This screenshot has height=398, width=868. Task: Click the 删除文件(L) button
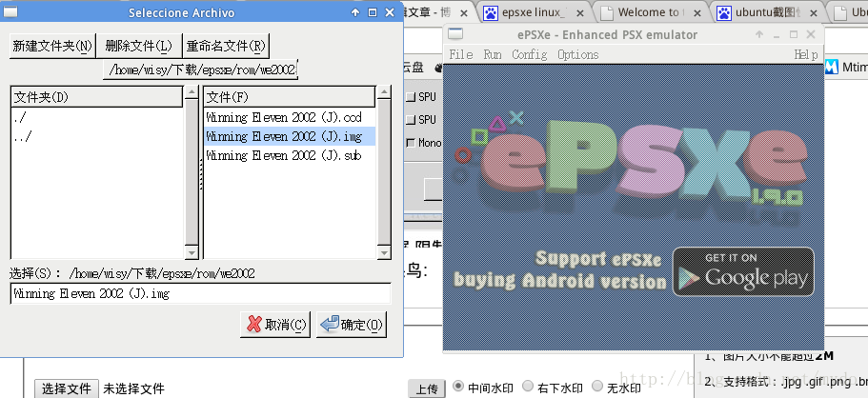tap(139, 46)
